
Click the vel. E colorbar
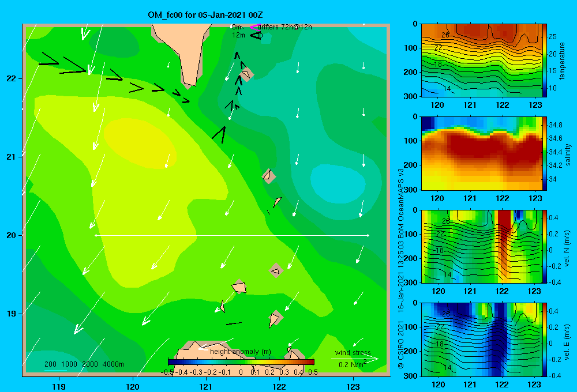click(x=545, y=340)
